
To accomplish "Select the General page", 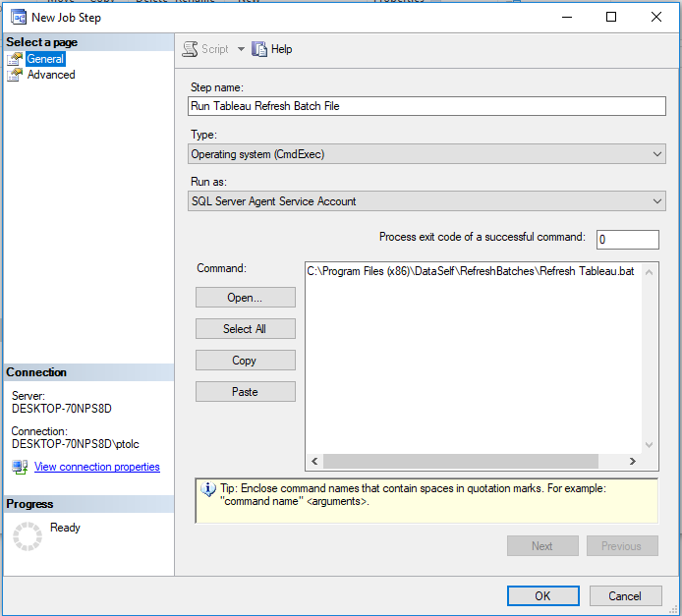I will click(45, 59).
